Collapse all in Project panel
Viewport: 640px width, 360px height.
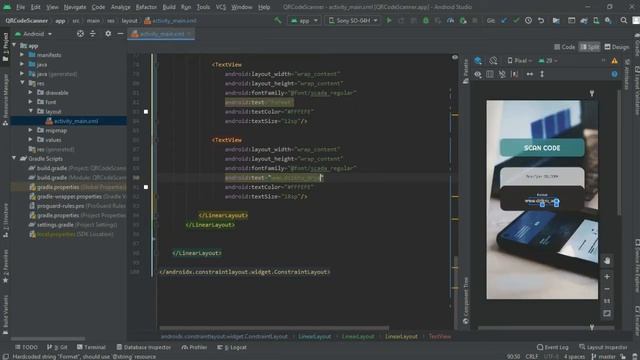pos(93,34)
